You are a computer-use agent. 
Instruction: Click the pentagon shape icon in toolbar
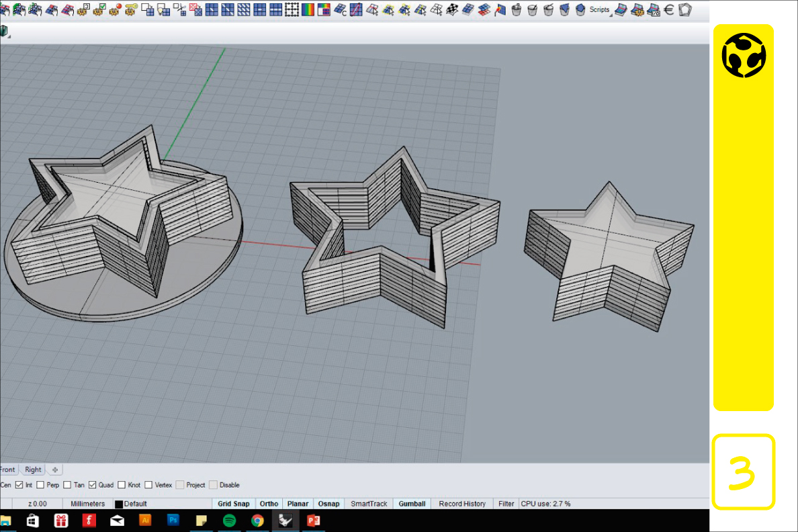(685, 9)
